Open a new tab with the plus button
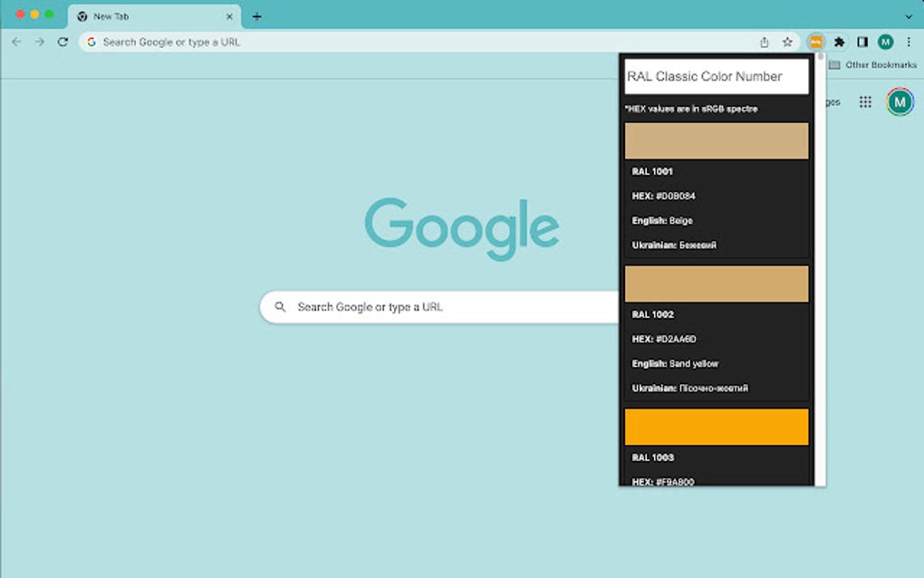 point(258,15)
